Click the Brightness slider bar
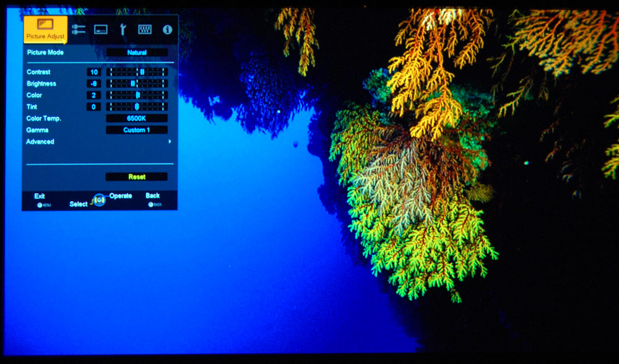The width and height of the screenshot is (619, 364). (x=137, y=84)
